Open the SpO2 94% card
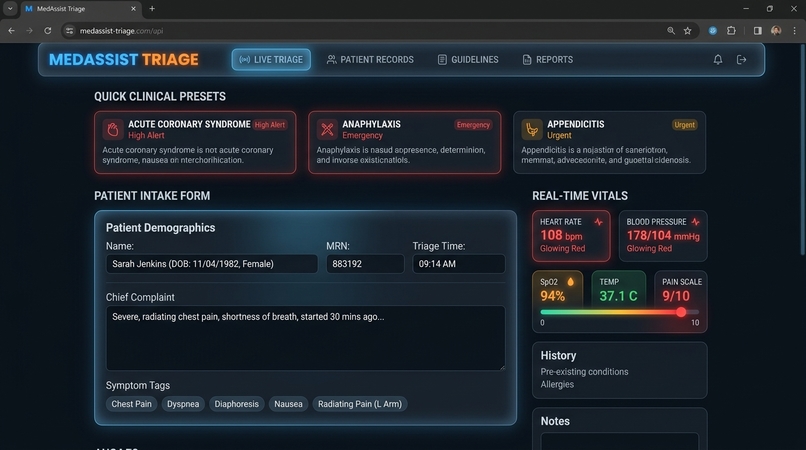 [x=558, y=290]
